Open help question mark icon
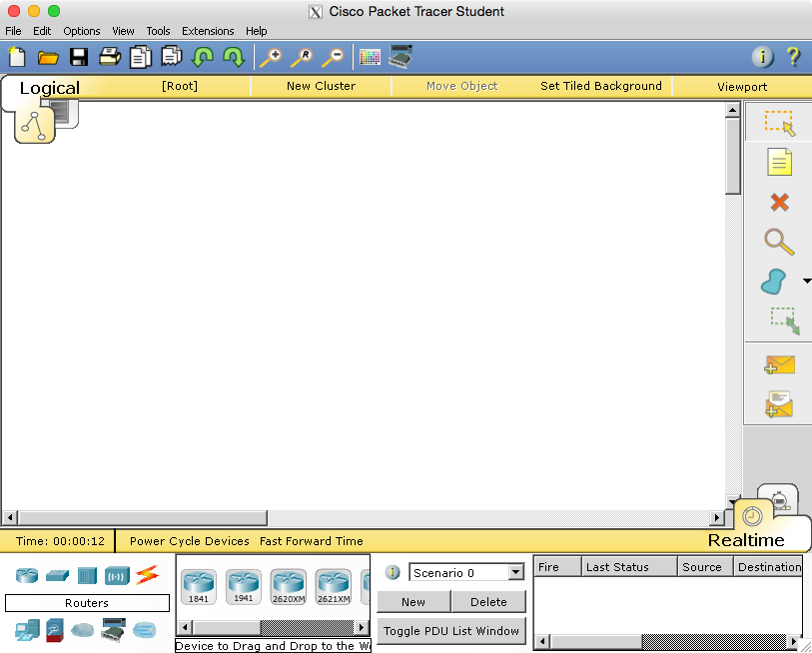812x653 pixels. [793, 57]
